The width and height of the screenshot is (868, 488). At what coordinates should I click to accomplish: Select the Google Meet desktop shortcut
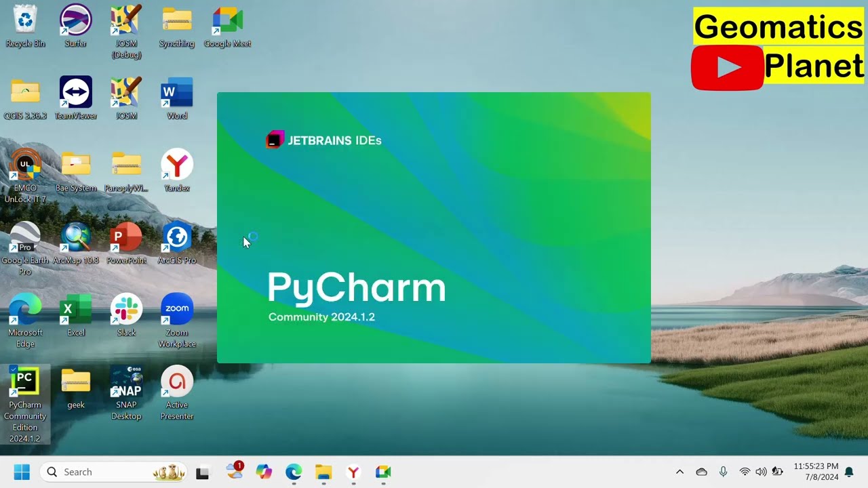(227, 26)
